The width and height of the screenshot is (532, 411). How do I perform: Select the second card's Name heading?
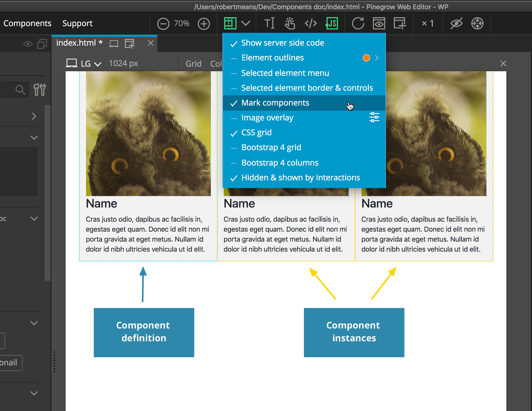pyautogui.click(x=239, y=204)
